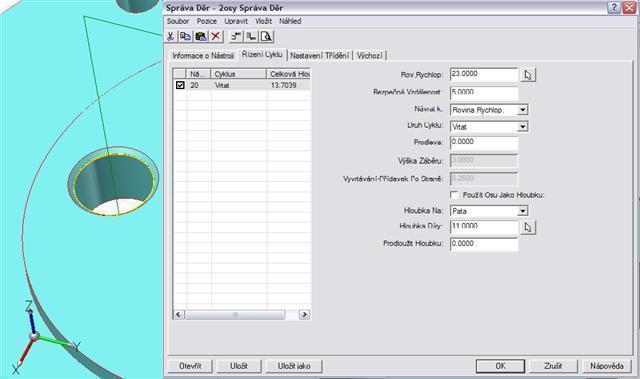Click the OK button
This screenshot has height=379, width=640.
coord(500,366)
